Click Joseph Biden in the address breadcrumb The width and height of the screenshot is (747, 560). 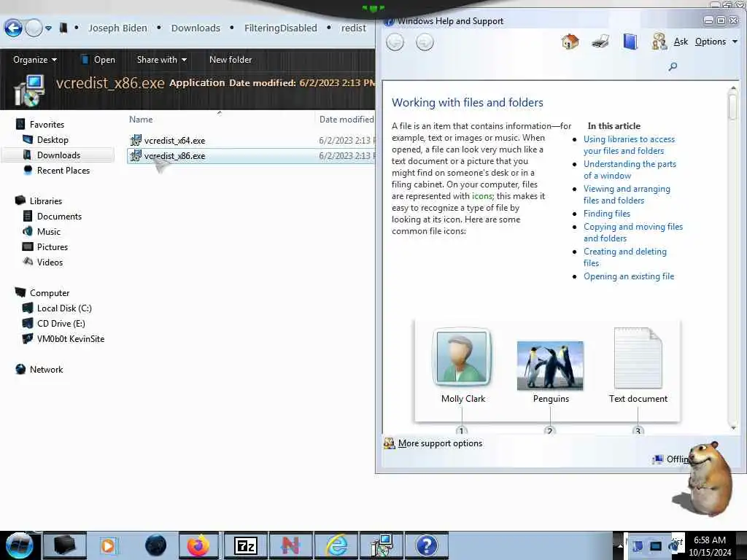click(117, 28)
